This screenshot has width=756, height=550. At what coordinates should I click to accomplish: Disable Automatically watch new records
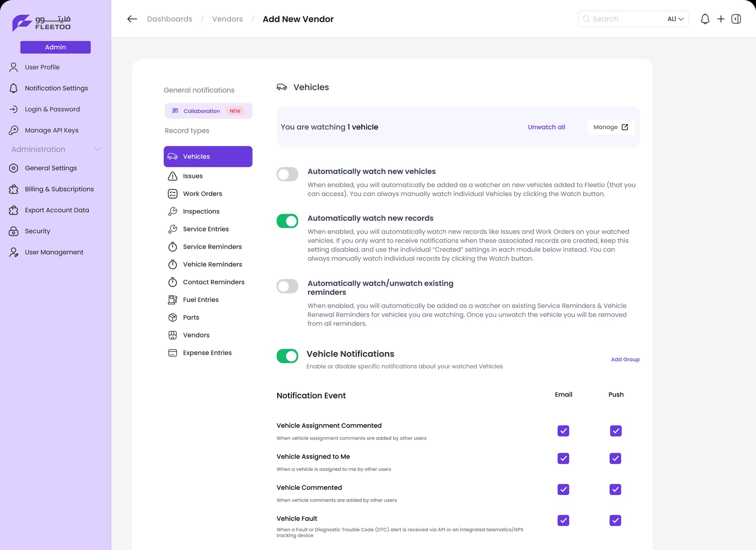point(287,221)
